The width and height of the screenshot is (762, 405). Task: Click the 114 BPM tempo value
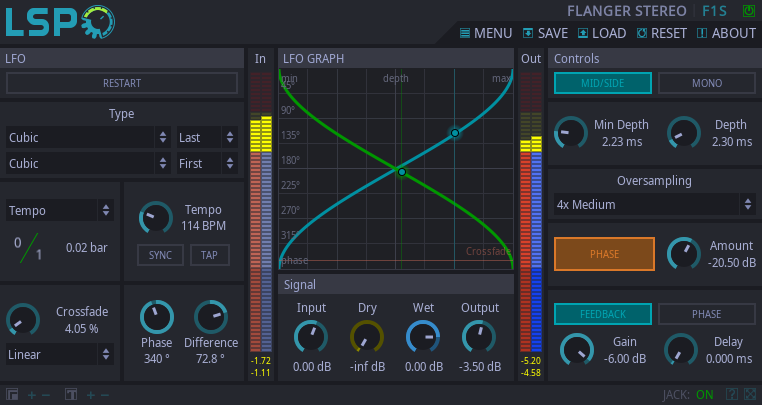204,226
